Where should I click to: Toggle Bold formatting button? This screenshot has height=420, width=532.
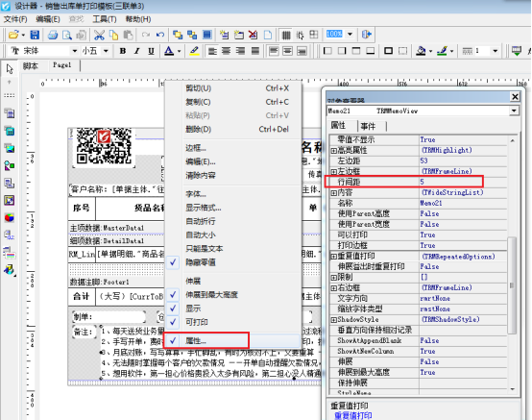tap(123, 51)
